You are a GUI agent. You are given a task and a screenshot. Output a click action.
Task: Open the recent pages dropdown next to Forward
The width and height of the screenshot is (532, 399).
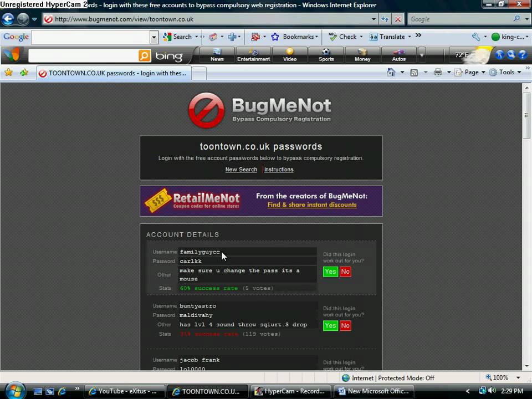pyautogui.click(x=34, y=19)
